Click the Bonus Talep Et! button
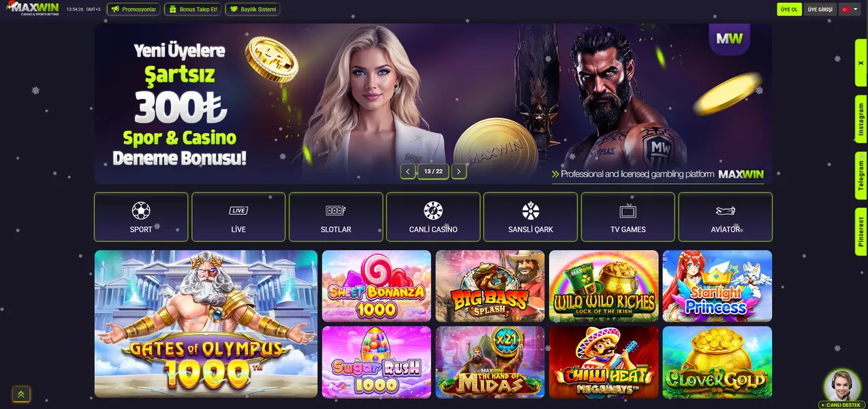Viewport: 868px width, 409px height. (193, 10)
